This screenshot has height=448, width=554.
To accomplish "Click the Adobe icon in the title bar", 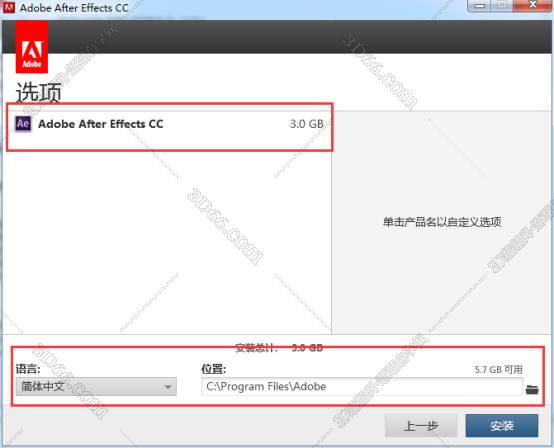I will point(9,7).
